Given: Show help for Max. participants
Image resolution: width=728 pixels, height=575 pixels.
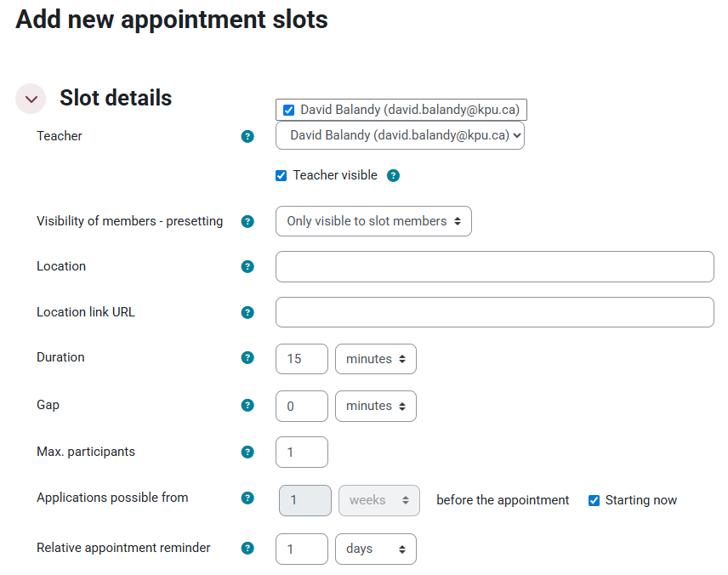Looking at the screenshot, I should point(247,453).
